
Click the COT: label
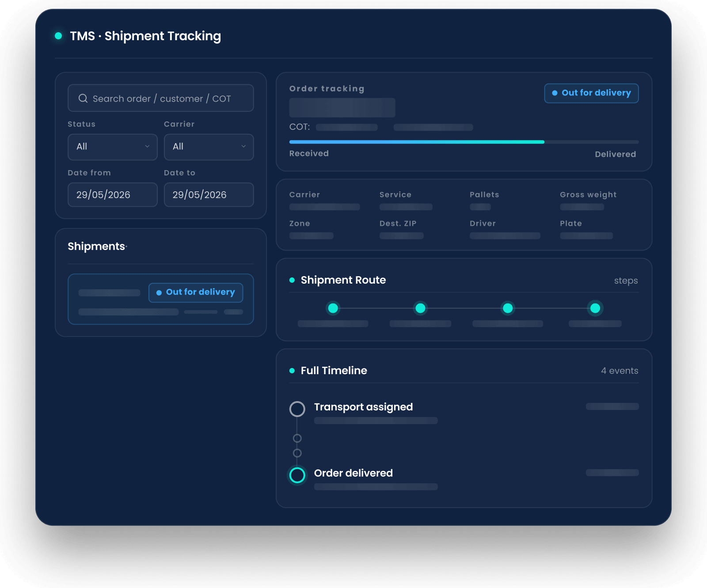pyautogui.click(x=300, y=127)
